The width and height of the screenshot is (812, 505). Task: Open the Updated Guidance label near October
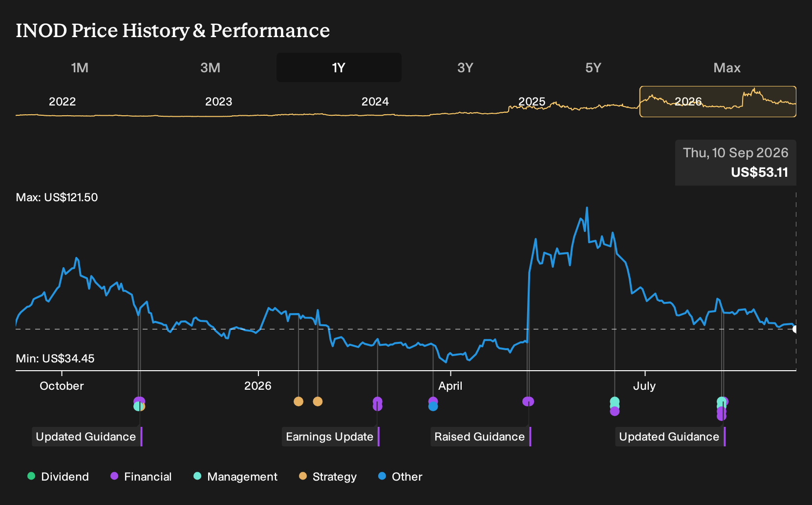(x=86, y=437)
